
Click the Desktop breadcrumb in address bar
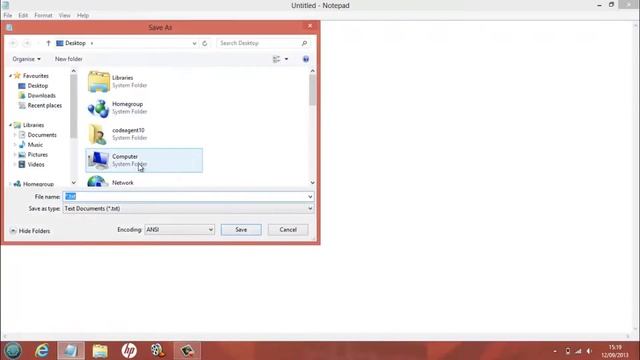[76, 43]
